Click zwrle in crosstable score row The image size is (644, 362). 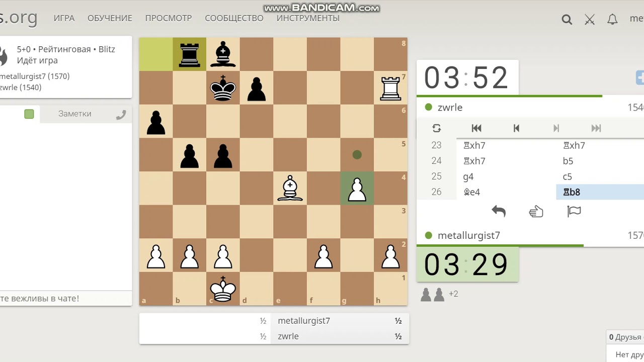coord(288,336)
